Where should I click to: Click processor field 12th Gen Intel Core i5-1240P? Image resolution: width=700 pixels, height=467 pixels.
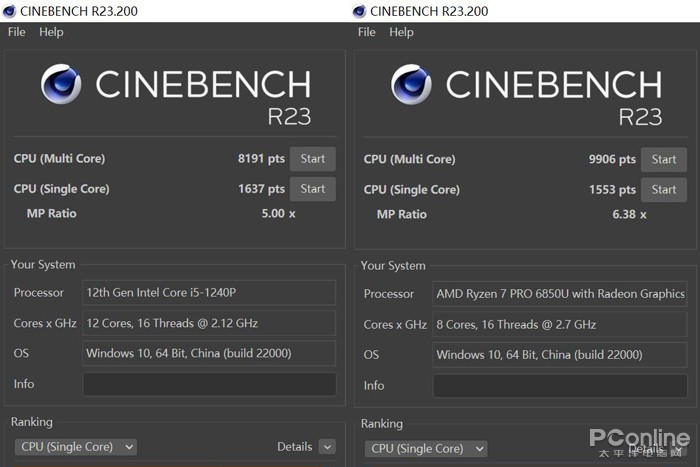(x=209, y=292)
